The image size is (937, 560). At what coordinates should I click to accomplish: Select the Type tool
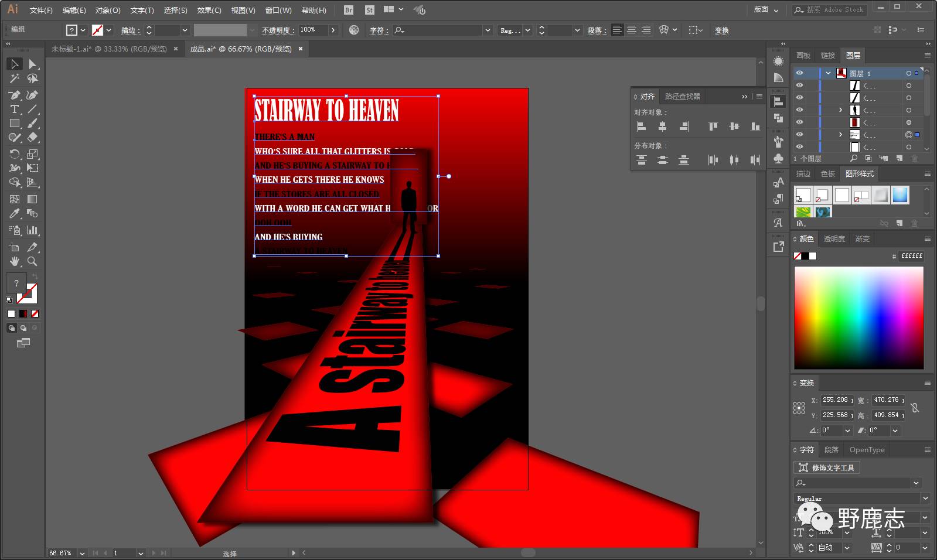click(15, 110)
